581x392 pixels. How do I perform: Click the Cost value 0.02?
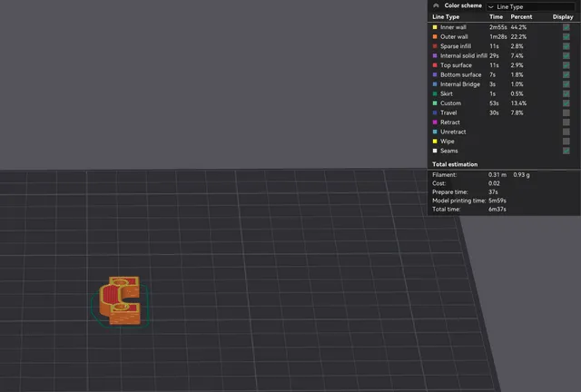[x=494, y=183]
